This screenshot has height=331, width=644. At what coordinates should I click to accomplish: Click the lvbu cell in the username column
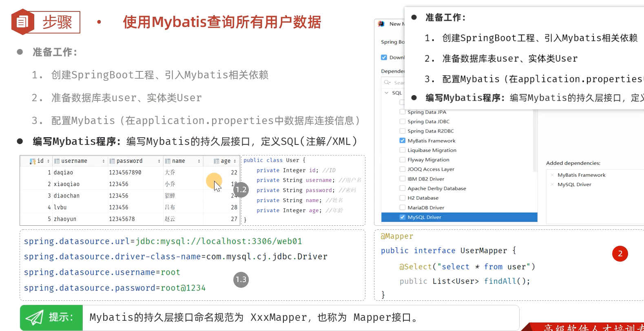(x=60, y=207)
